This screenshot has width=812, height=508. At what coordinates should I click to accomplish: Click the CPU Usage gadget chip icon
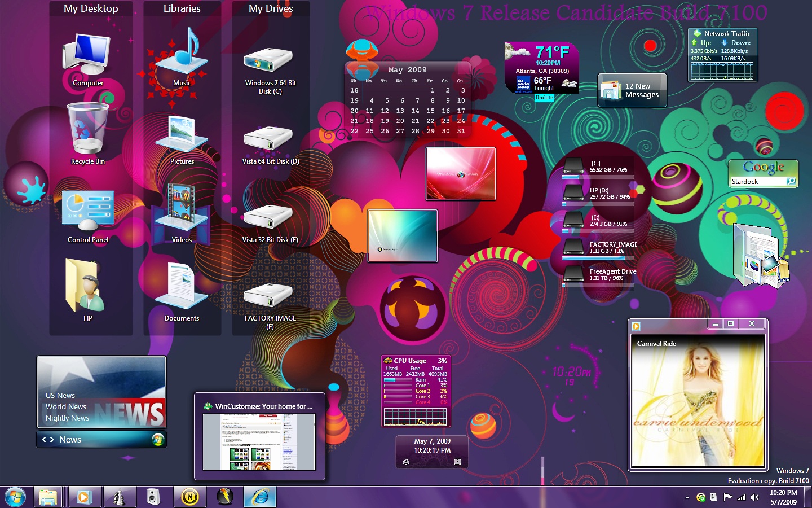[x=388, y=360]
